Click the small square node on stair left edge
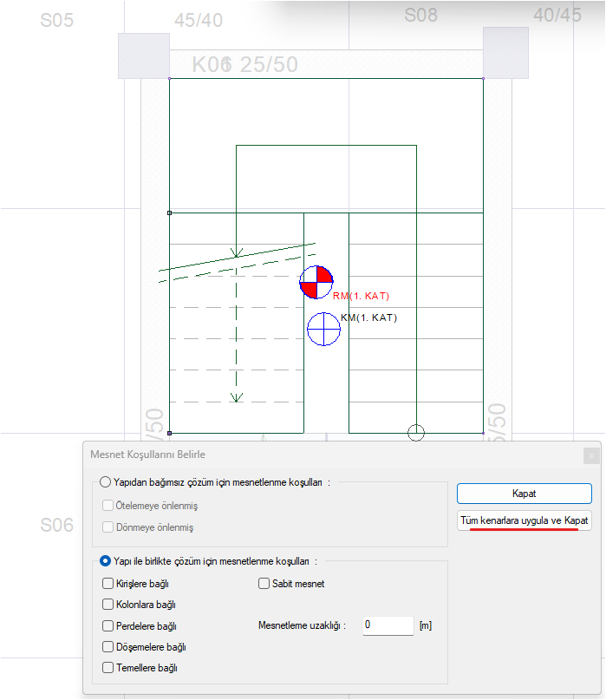This screenshot has width=606, height=700. (x=169, y=213)
